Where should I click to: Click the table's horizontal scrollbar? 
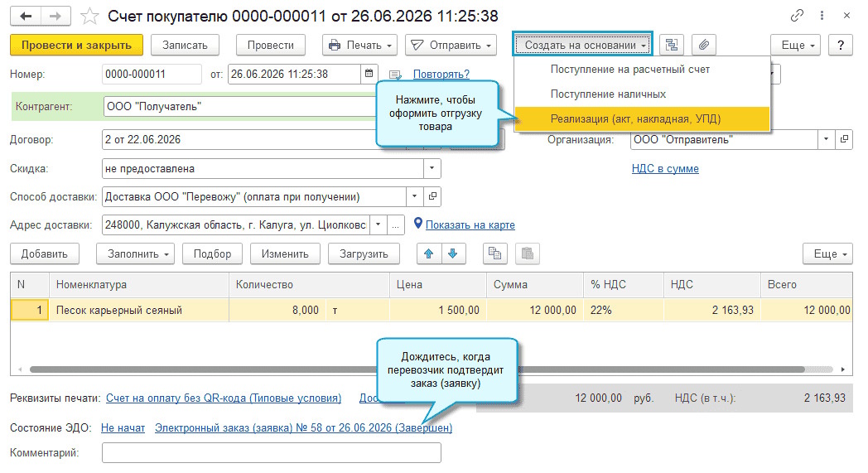417,369
